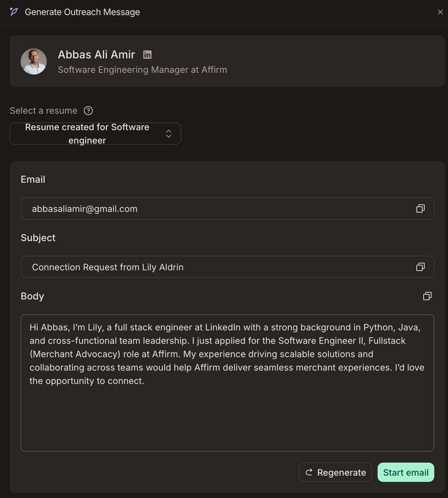Click the Software Engineering Manager at Affirm text
The width and height of the screenshot is (448, 498).
point(142,70)
